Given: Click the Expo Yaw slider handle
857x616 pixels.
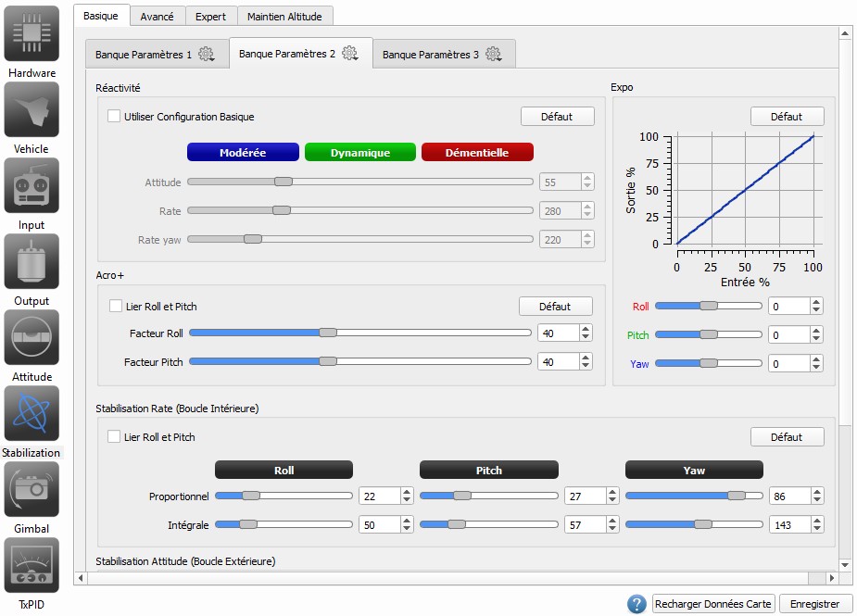Looking at the screenshot, I should coord(709,363).
